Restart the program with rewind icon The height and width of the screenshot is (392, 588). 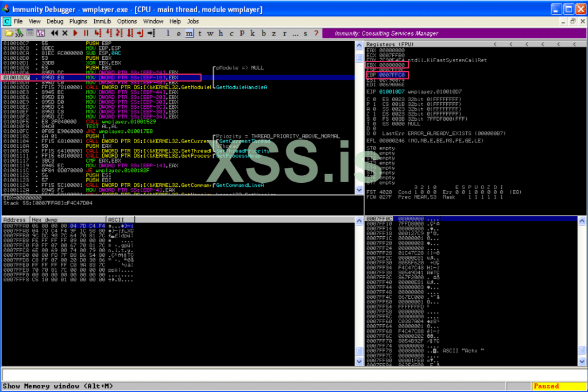tap(55, 33)
